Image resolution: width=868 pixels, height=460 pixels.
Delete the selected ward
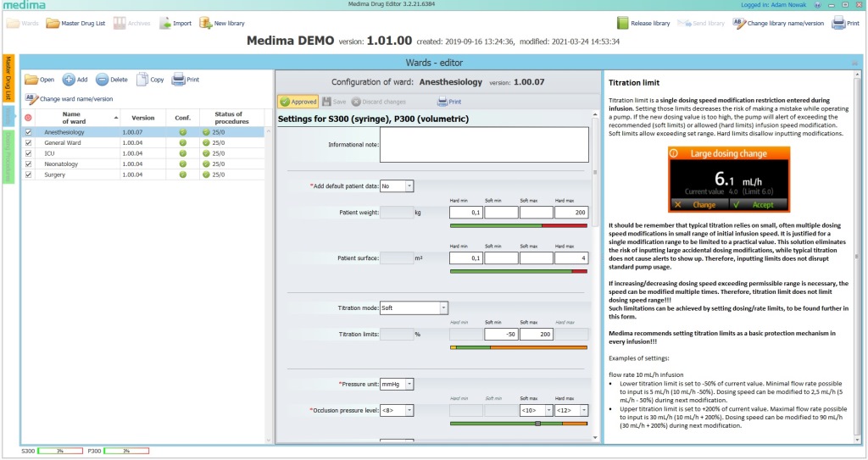pos(111,80)
